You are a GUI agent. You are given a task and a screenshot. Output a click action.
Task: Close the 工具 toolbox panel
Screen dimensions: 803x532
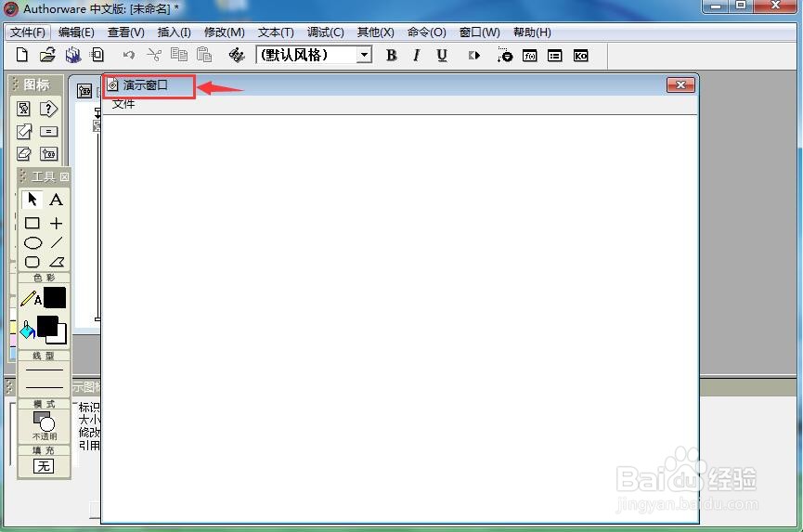point(64,176)
